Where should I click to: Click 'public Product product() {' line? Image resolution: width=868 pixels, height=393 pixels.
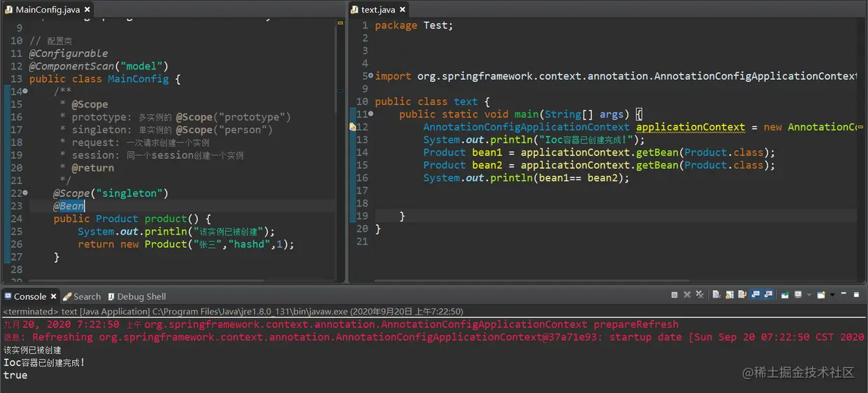click(x=132, y=219)
